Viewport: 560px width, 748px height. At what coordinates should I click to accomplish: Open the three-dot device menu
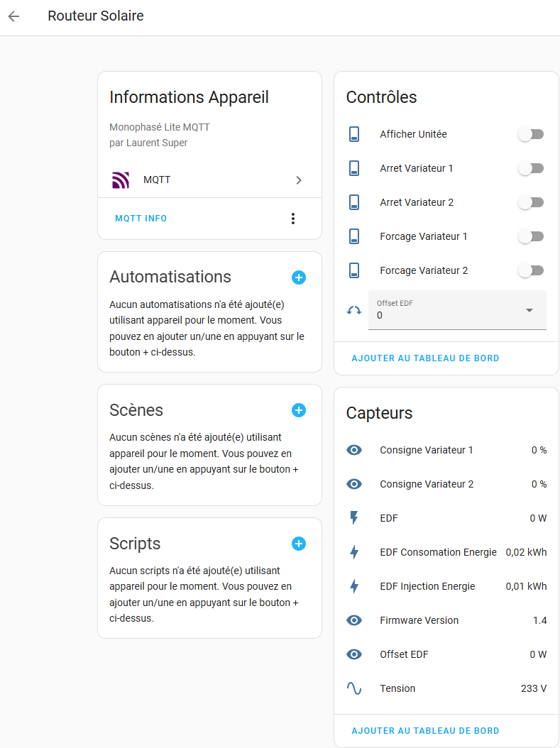[x=293, y=219]
